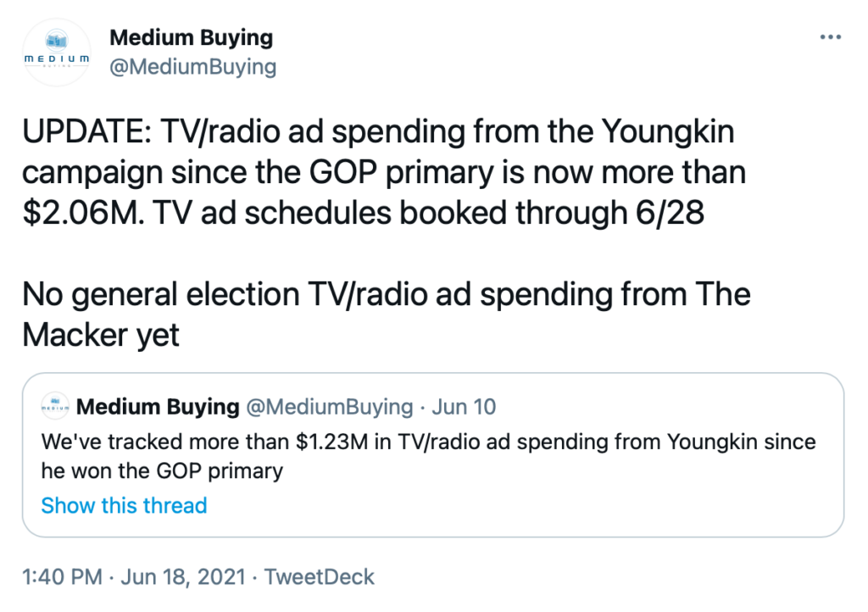Click the TweetDeck source label
The image size is (868, 612).
(x=319, y=576)
